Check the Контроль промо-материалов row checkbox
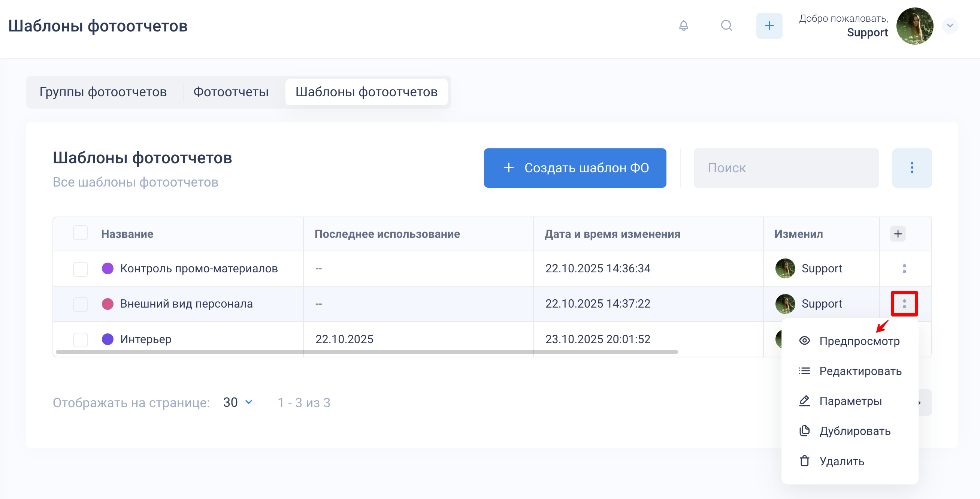The width and height of the screenshot is (980, 499). pyautogui.click(x=80, y=269)
